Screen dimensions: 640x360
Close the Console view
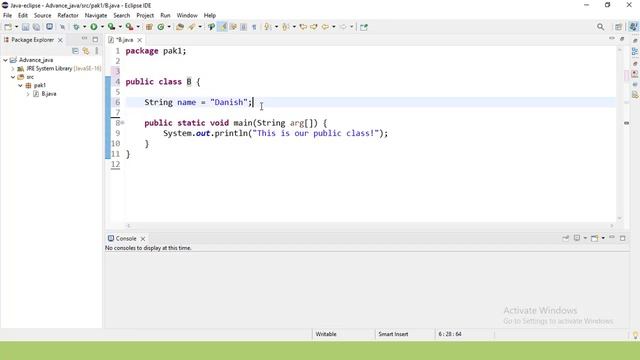point(143,239)
